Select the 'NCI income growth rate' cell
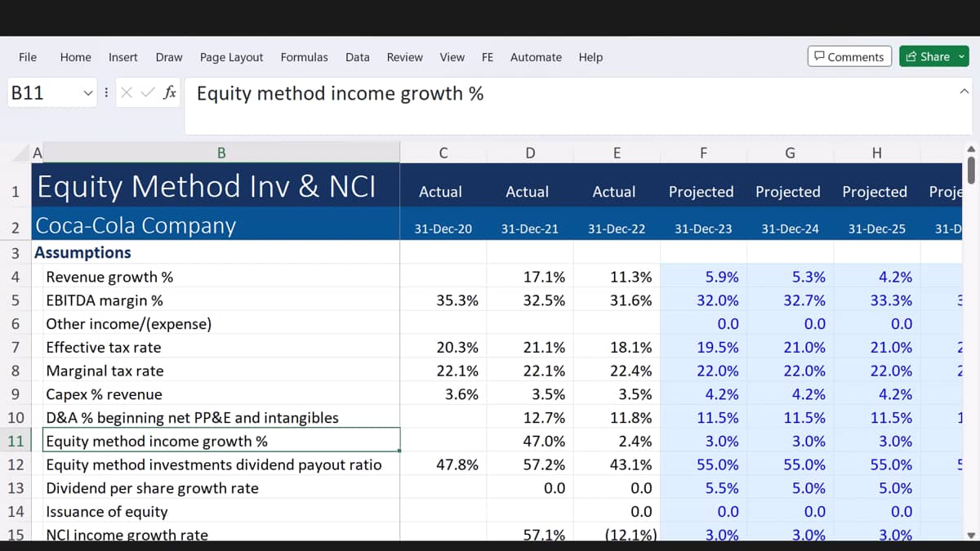The width and height of the screenshot is (980, 551). pyautogui.click(x=221, y=534)
